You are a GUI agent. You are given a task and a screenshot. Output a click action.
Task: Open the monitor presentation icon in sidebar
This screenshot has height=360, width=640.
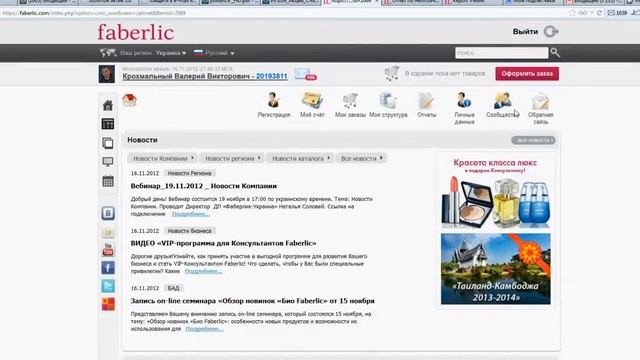pyautogui.click(x=108, y=162)
